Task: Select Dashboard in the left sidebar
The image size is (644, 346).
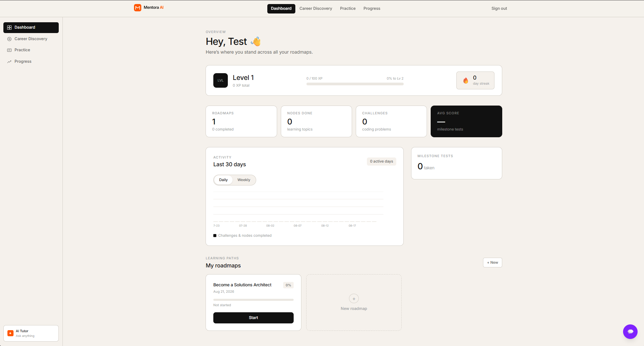Action: tap(31, 28)
